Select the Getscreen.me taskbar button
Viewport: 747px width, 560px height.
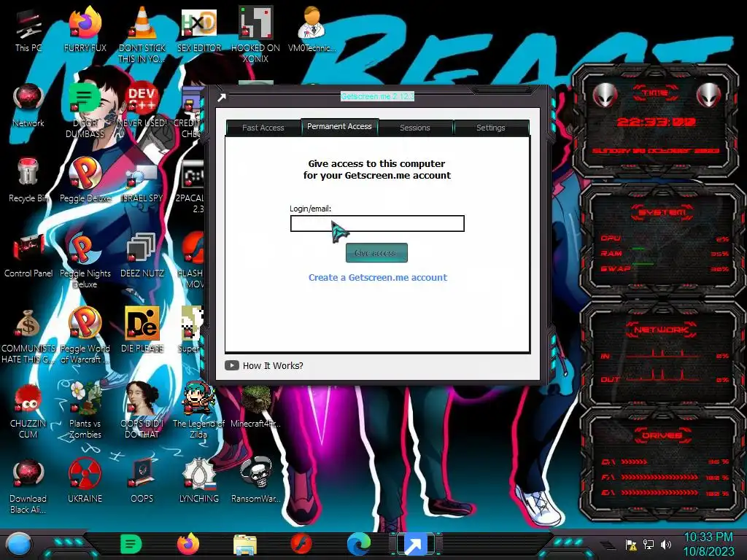415,544
